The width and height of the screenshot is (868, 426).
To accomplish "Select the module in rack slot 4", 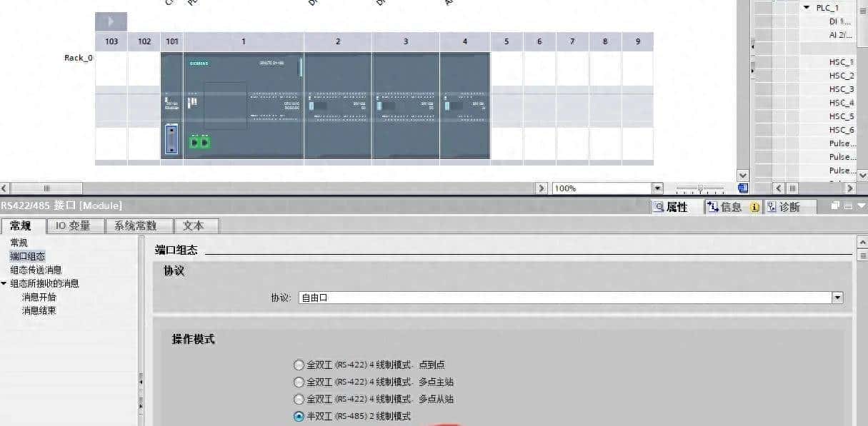I will [465, 106].
